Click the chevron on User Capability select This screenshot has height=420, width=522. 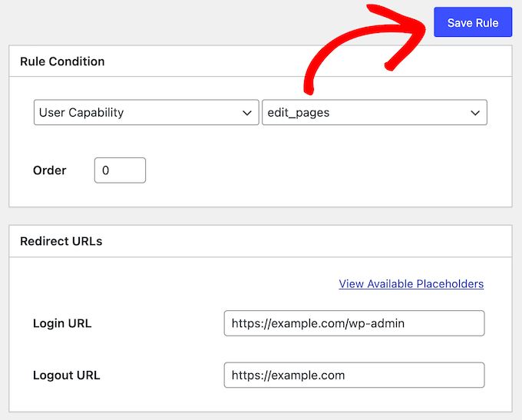point(247,113)
